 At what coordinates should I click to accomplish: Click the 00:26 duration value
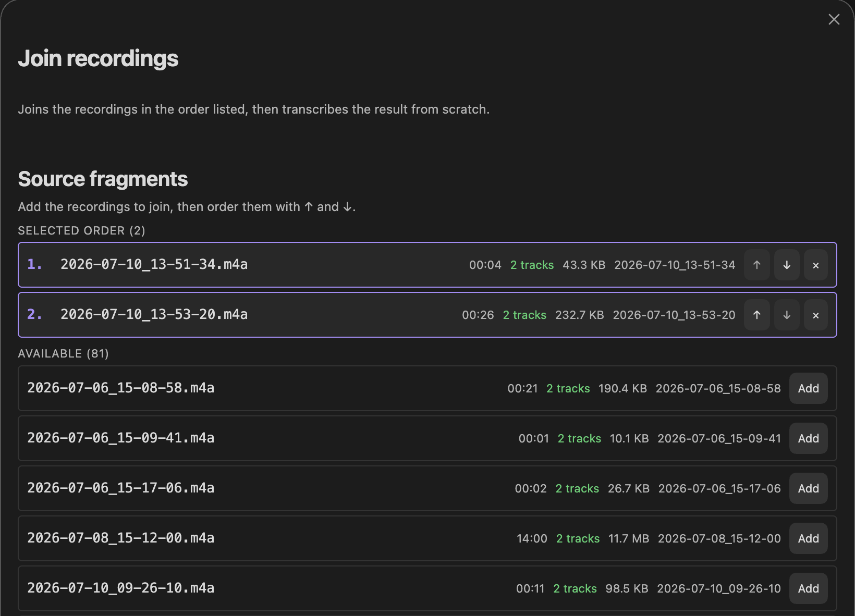coord(478,315)
